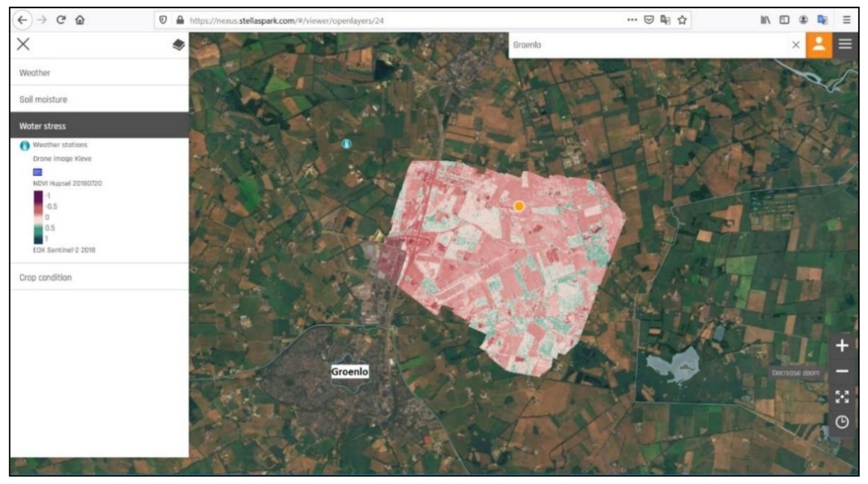Click the layers stack icon in sidebar
The height and width of the screenshot is (484, 868).
178,45
